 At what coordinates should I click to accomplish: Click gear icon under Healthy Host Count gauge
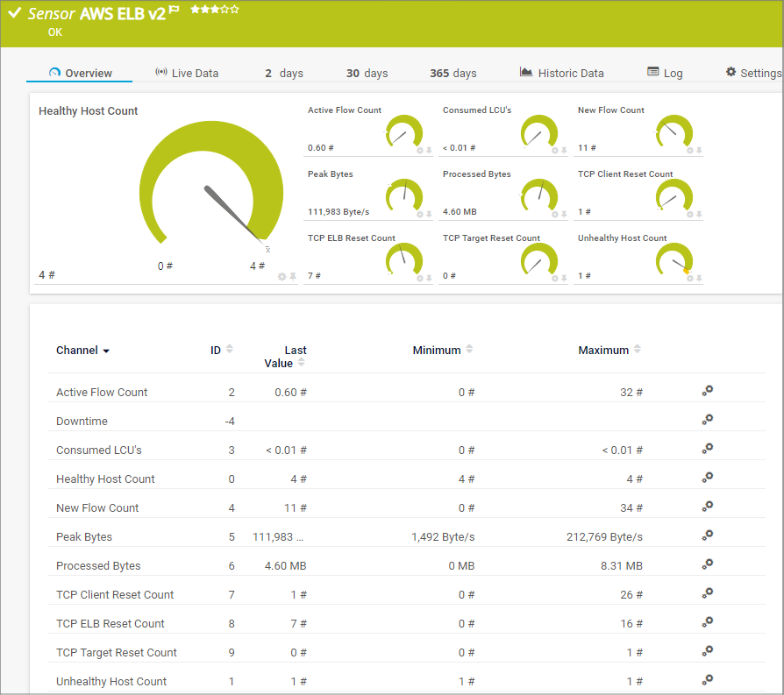pos(282,277)
